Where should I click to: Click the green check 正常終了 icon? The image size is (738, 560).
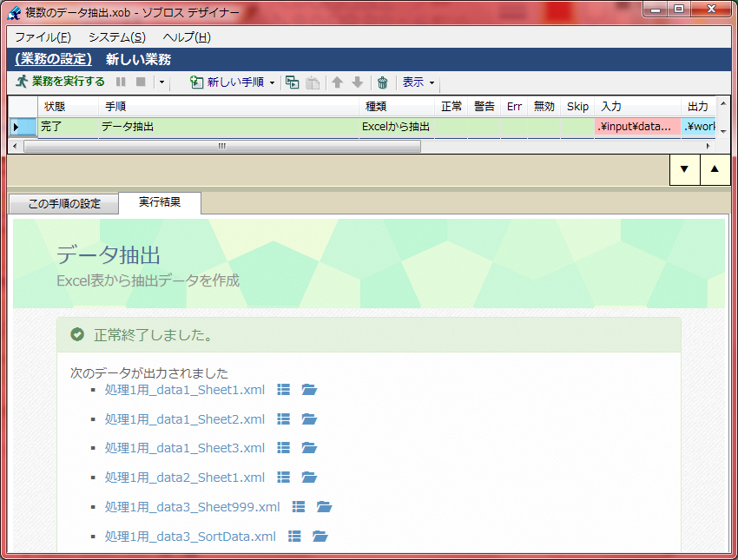coord(77,334)
